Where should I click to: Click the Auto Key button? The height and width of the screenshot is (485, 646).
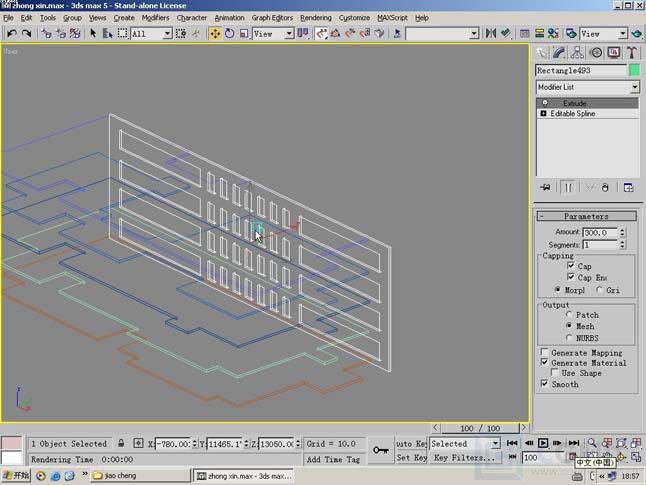[411, 443]
